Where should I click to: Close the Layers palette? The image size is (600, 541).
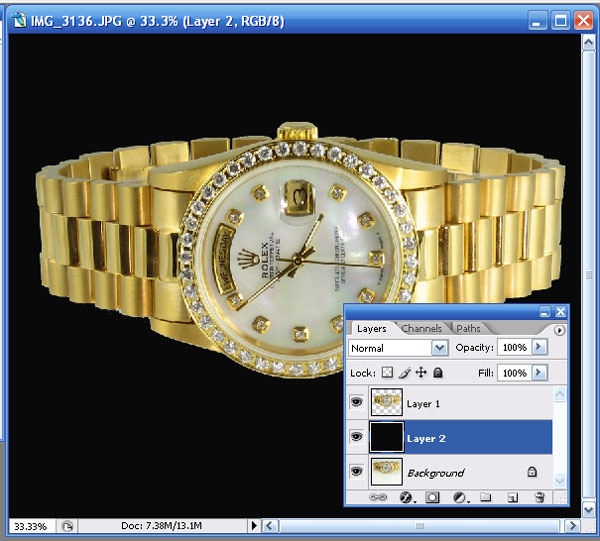tap(560, 312)
